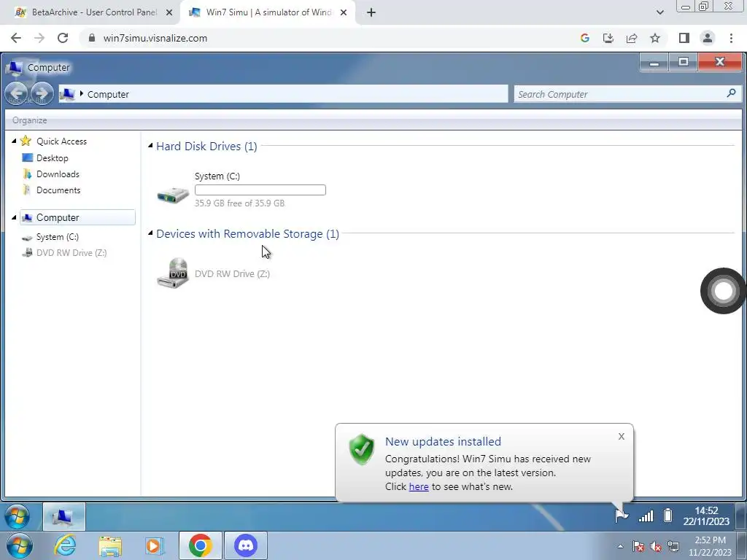This screenshot has width=747, height=560.
Task: Click the Documents folder icon in the sidebar
Action: (x=28, y=190)
